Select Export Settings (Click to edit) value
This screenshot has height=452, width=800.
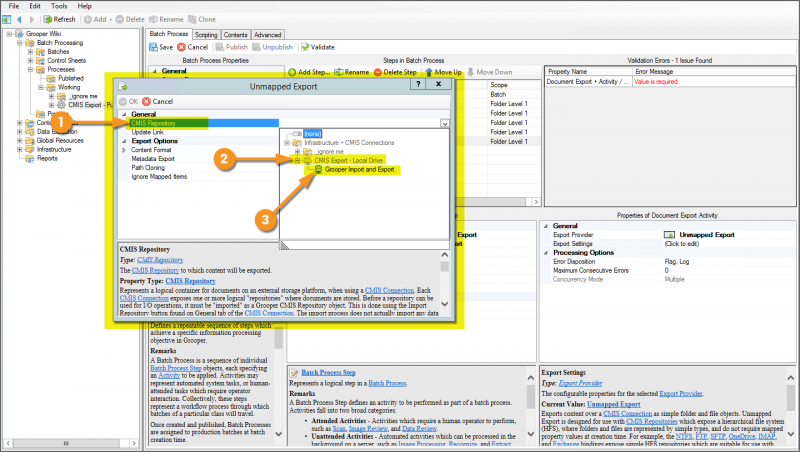click(682, 243)
